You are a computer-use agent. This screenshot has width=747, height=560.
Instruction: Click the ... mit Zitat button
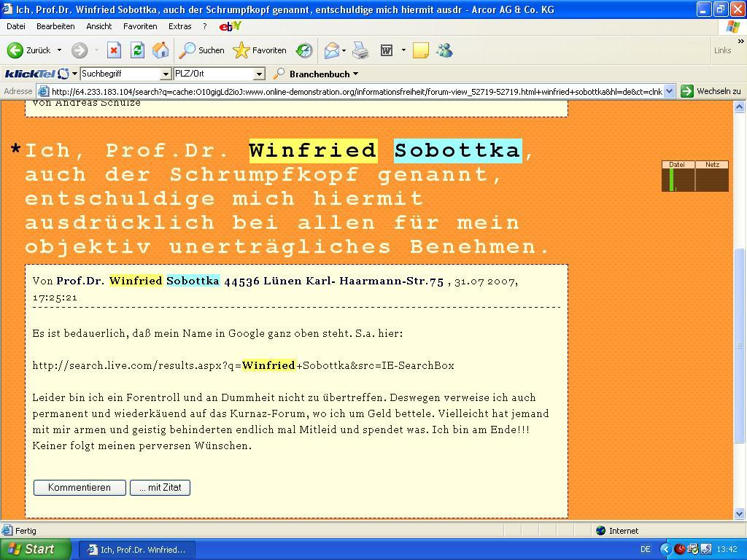click(160, 488)
